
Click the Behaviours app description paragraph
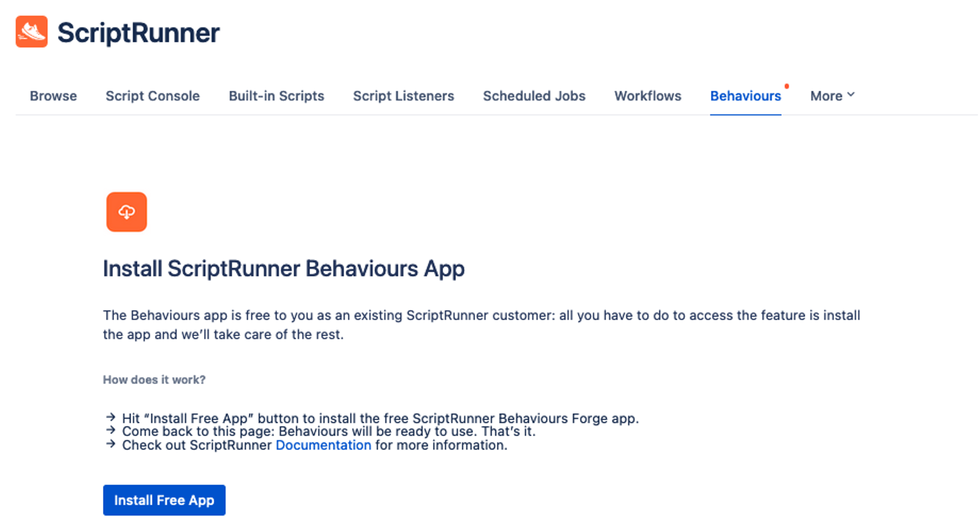coord(482,325)
